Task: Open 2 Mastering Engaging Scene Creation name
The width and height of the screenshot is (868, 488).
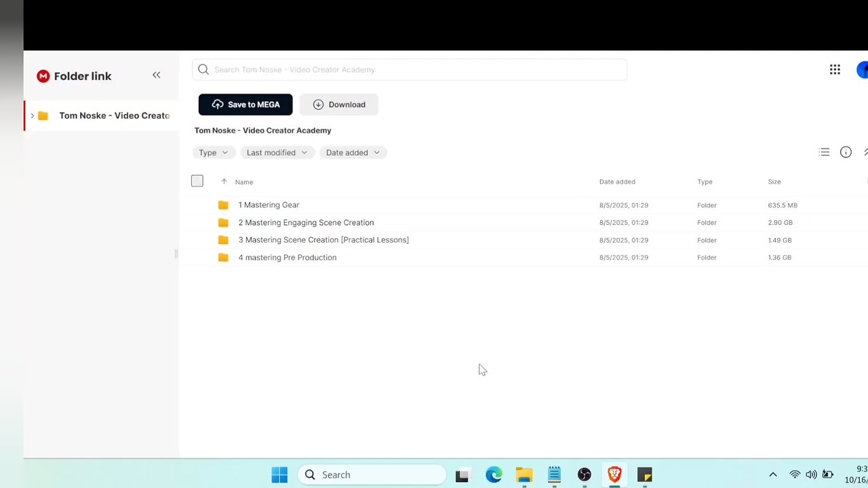Action: pos(306,222)
